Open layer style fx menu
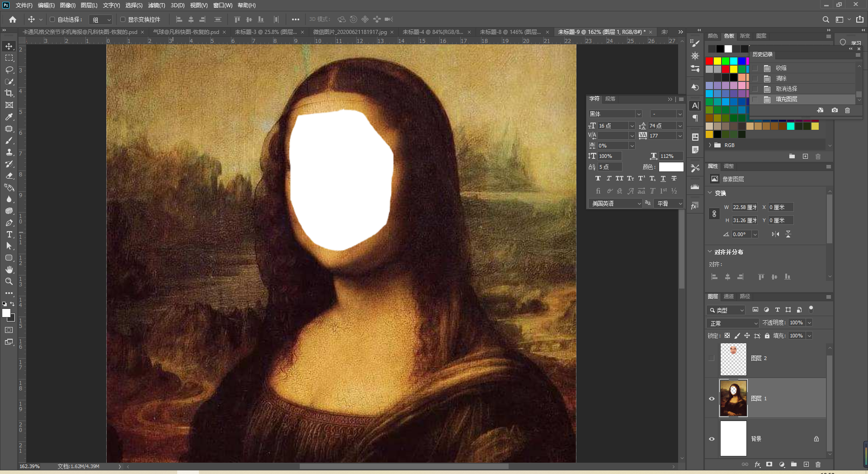This screenshot has height=474, width=868. (757, 465)
